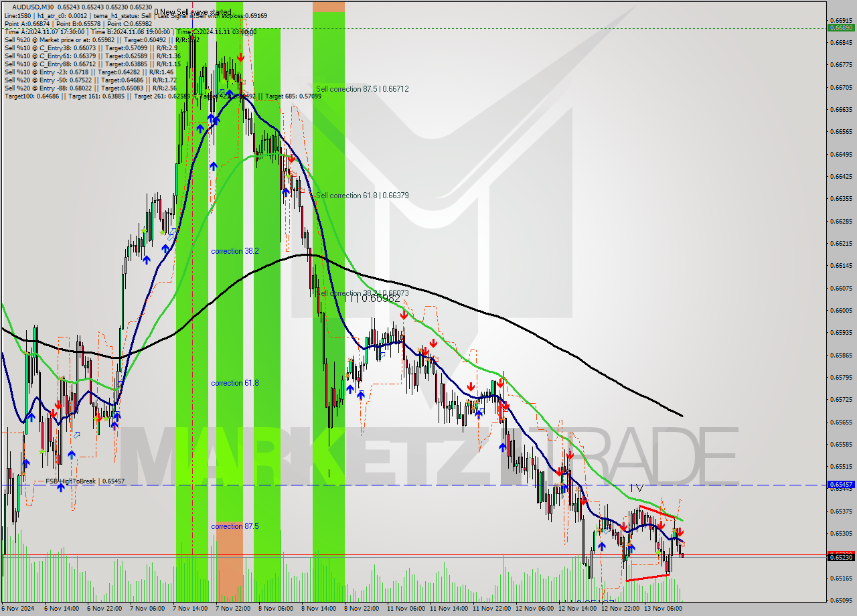
Task: Click the 'Target100: 0.64686' targets line
Action: tap(163, 96)
